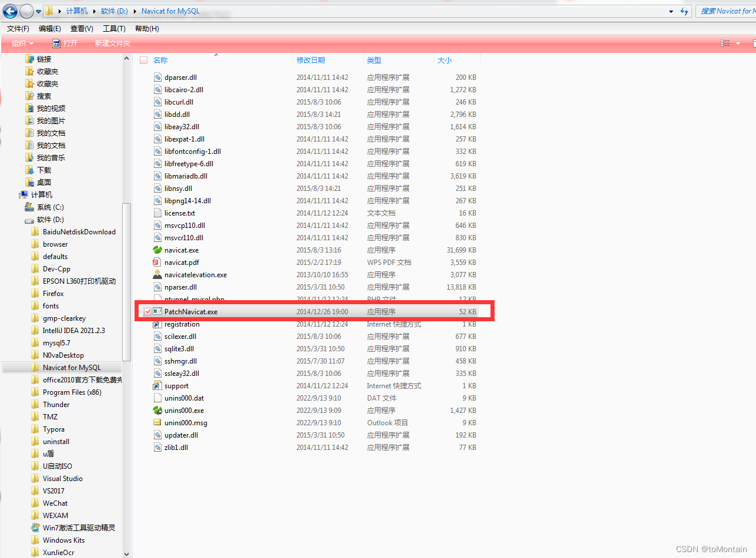Sort by the 修改日期 column header
The image size is (756, 558).
311,60
